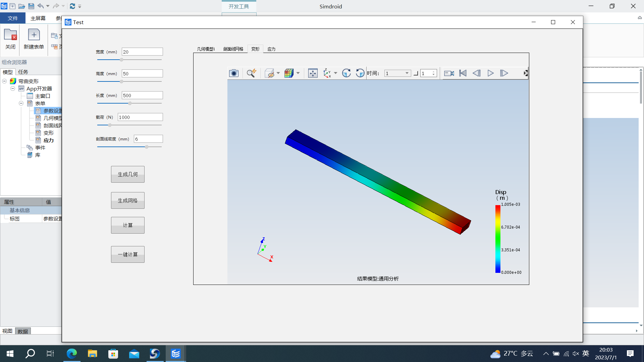The height and width of the screenshot is (362, 644).
Task: Click the magnify/zoom tool icon
Action: 251,73
